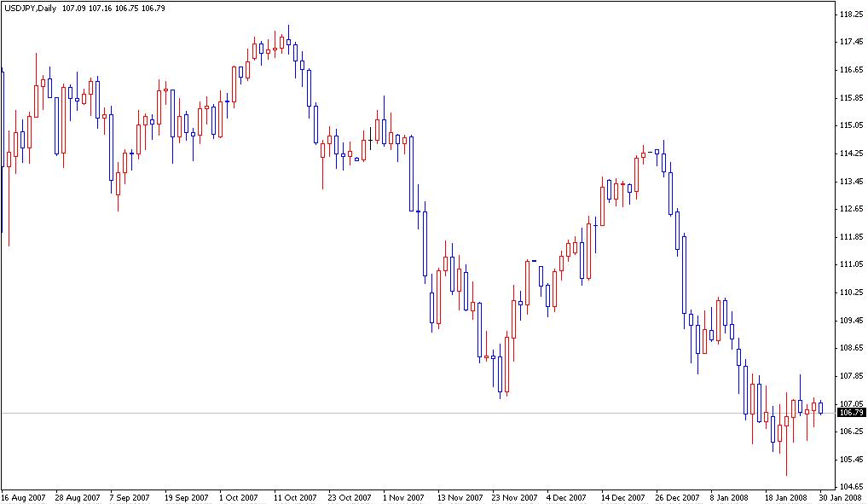The image size is (868, 504).
Task: Click the horizontal current price line
Action: 426,411
